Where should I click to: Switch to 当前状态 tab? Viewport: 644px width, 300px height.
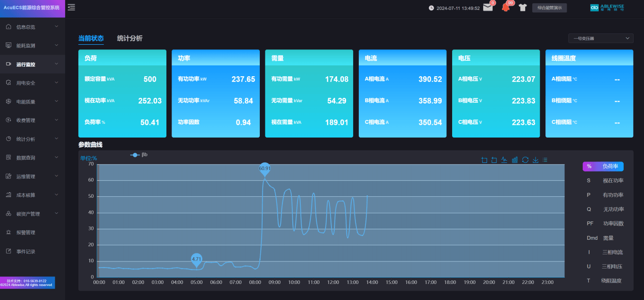pos(91,39)
